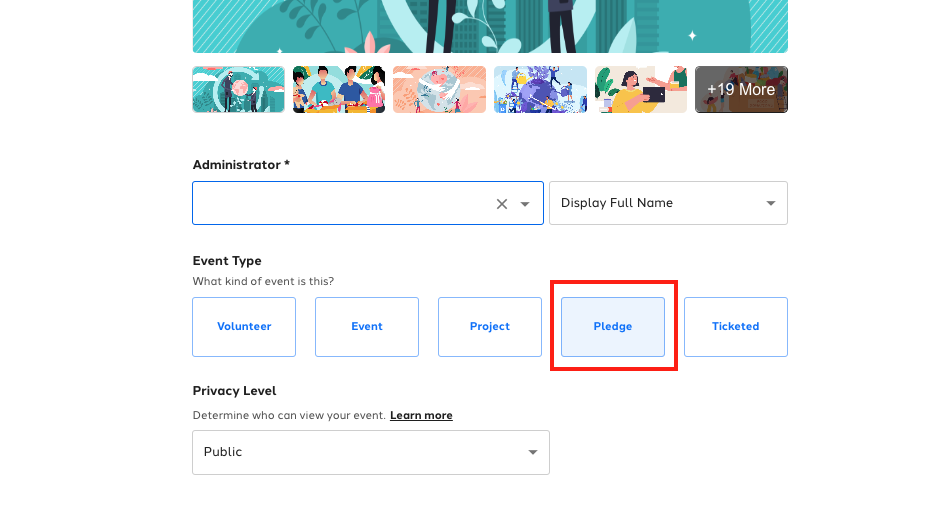930x516 pixels.
Task: Open the Administrator dropdown arrow
Action: 525,204
